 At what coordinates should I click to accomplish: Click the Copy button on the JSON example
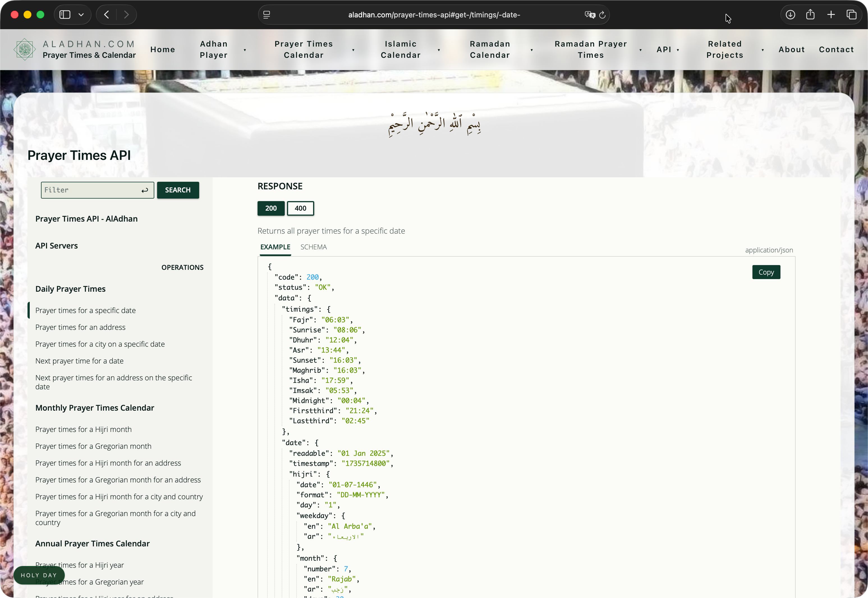[766, 272]
